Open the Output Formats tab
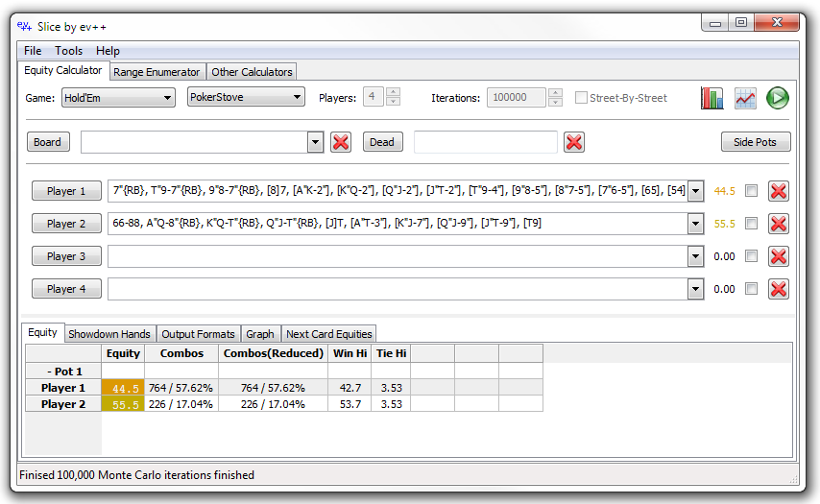The image size is (820, 504). click(198, 334)
